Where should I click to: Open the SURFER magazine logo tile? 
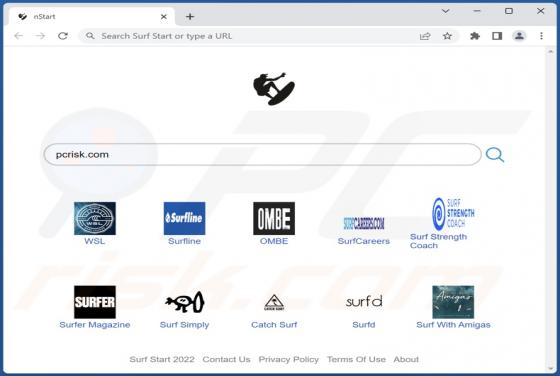tap(95, 302)
